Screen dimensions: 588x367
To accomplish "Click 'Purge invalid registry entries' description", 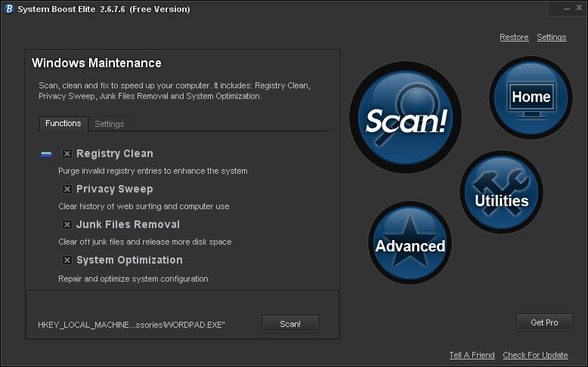I will point(153,171).
